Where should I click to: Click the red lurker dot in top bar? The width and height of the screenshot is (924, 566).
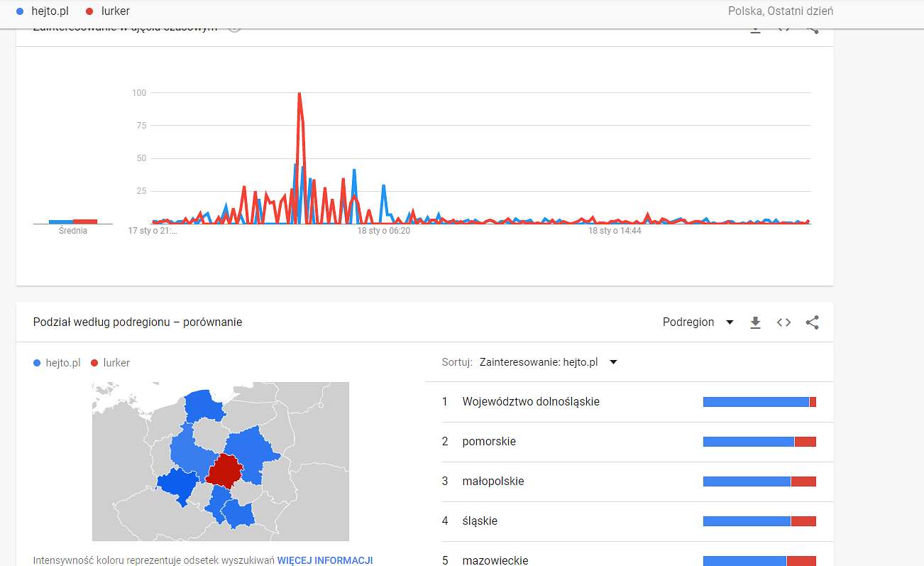click(x=89, y=11)
